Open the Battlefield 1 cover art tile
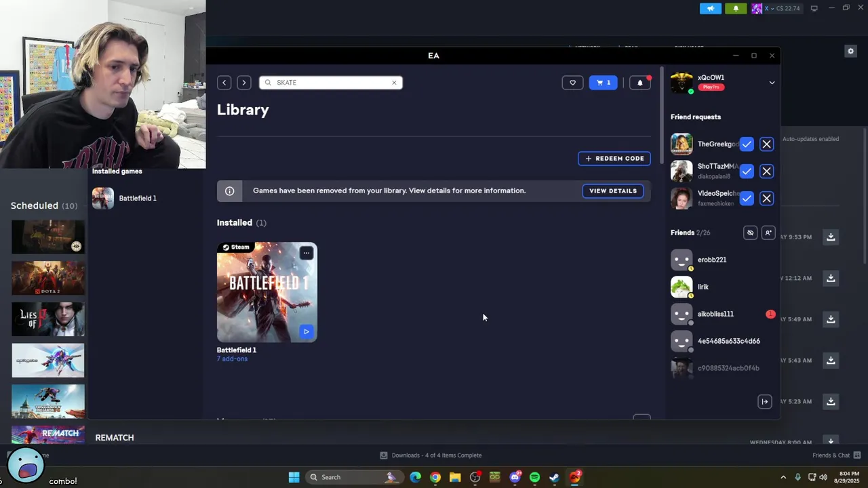The image size is (868, 488). [267, 292]
